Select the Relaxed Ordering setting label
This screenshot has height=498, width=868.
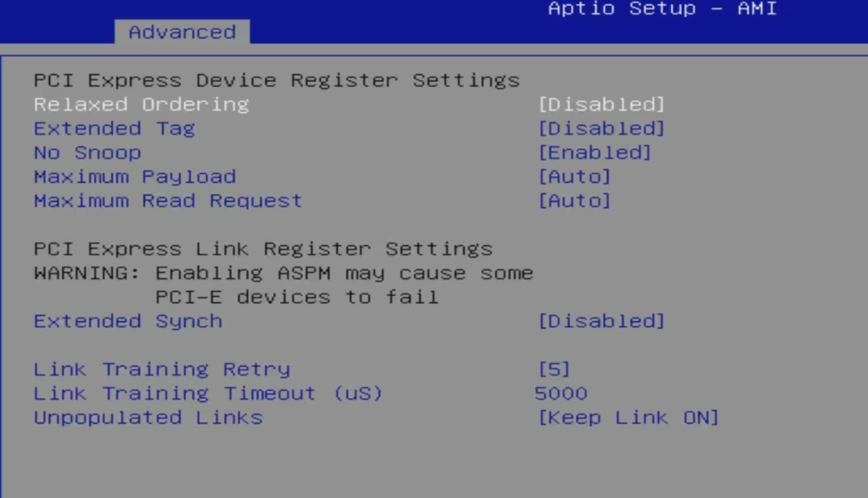(x=141, y=105)
